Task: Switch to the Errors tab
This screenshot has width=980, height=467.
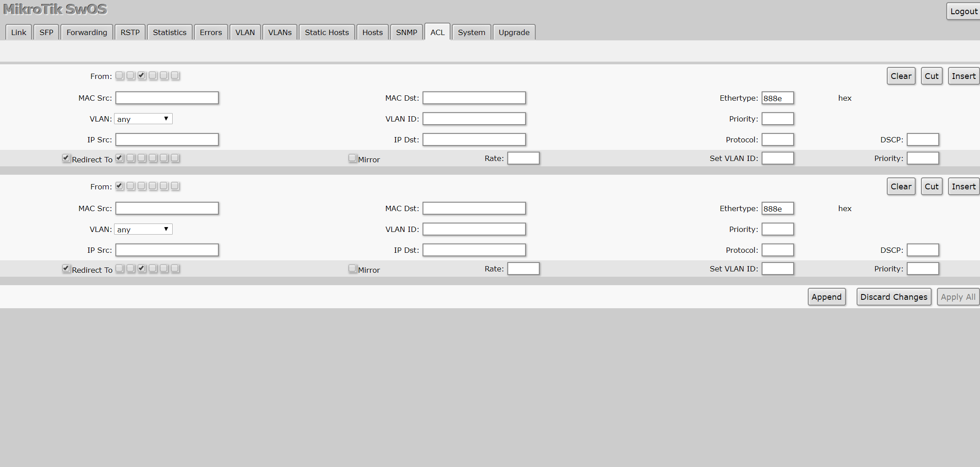Action: tap(211, 32)
